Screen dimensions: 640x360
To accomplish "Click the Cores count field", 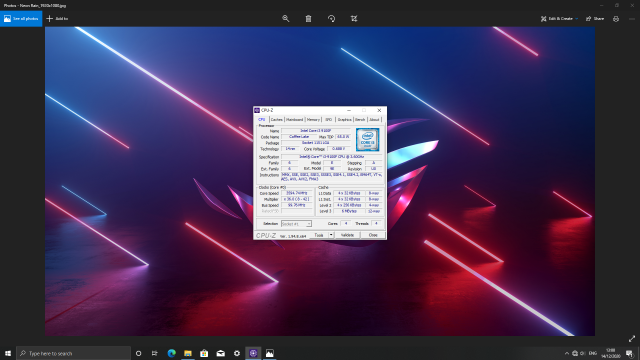I will point(345,224).
